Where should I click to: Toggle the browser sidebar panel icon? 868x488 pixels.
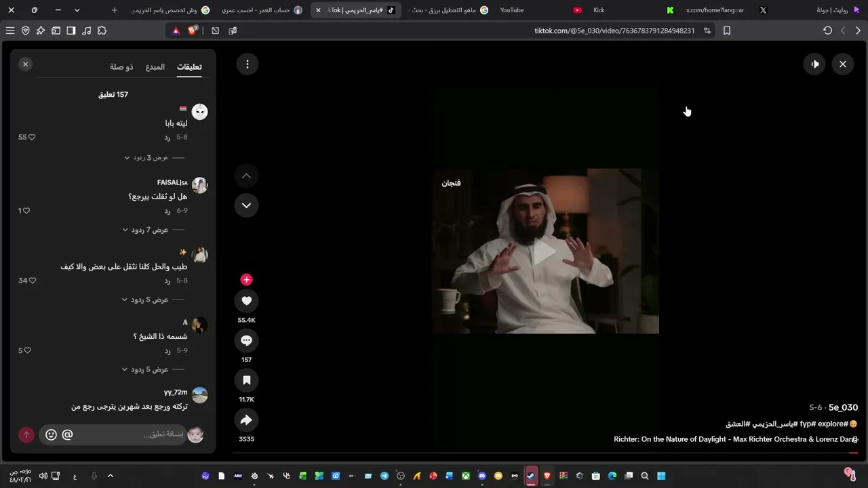pyautogui.click(x=71, y=30)
